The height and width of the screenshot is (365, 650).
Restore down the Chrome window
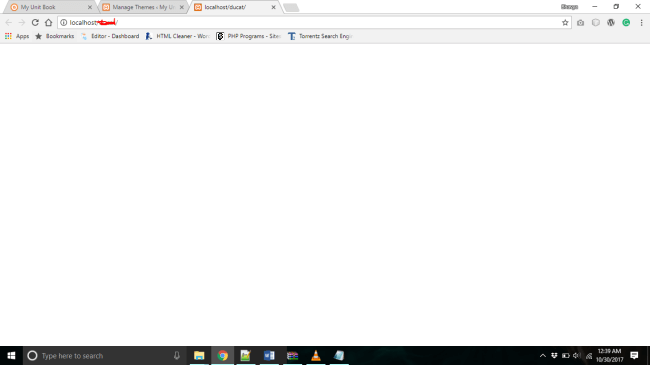[x=616, y=7]
